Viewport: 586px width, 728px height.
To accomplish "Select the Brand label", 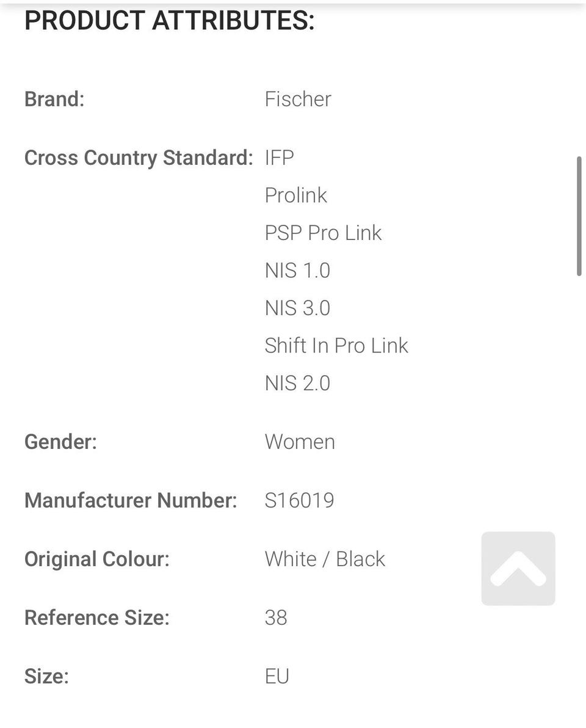I will coord(54,99).
